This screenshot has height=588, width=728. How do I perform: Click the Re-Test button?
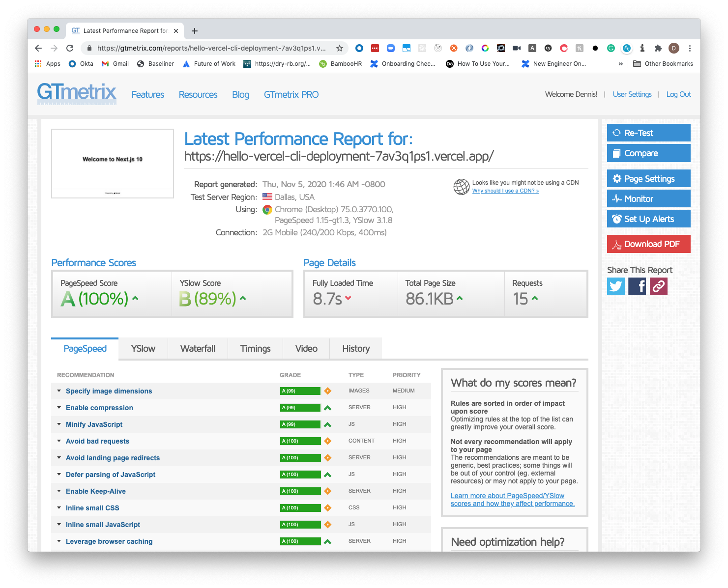point(648,133)
